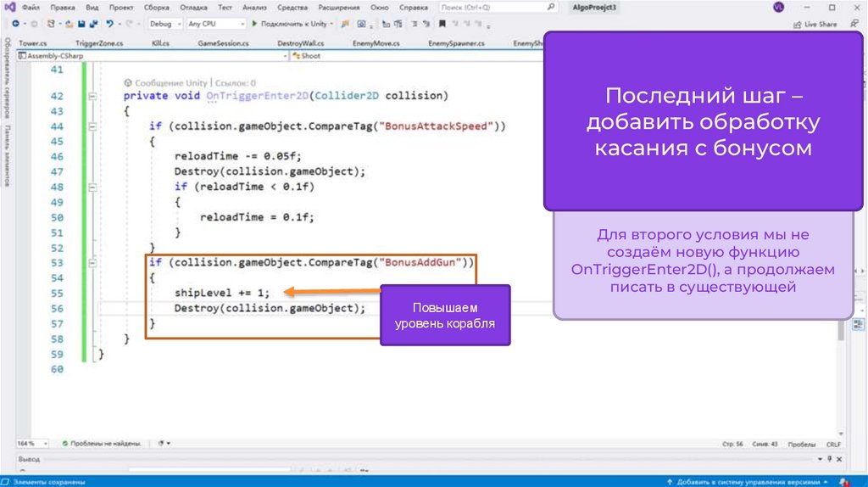Click the user account avatar VL
Image resolution: width=868 pixels, height=487 pixels.
(x=779, y=7)
